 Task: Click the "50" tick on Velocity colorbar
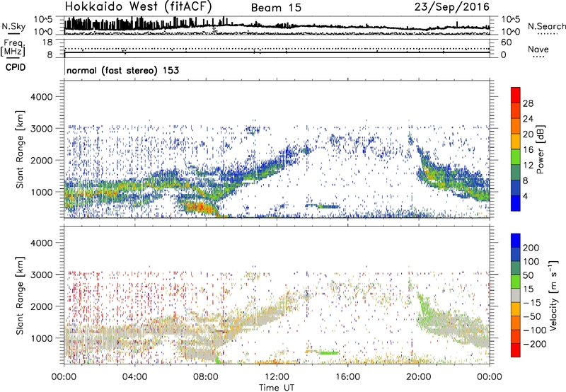529,275
